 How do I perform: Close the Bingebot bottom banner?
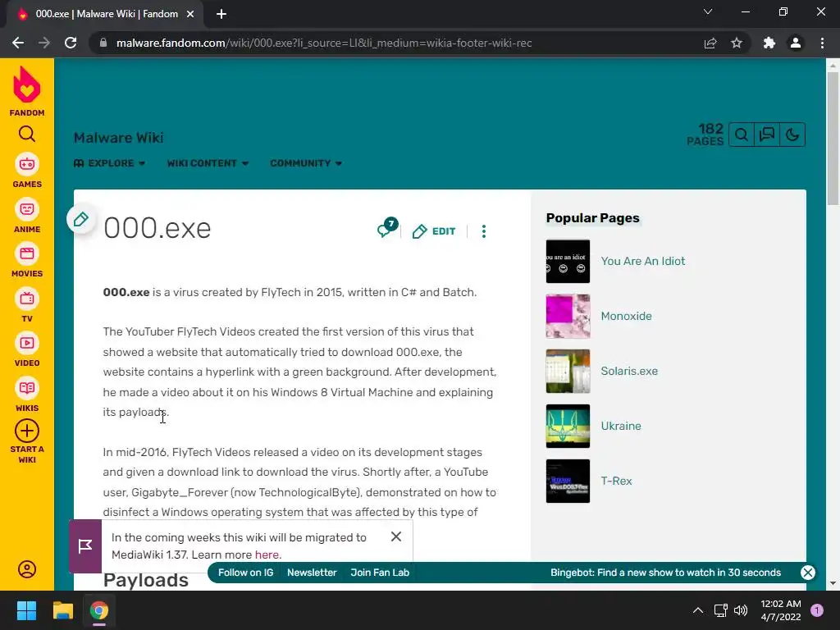coord(808,572)
